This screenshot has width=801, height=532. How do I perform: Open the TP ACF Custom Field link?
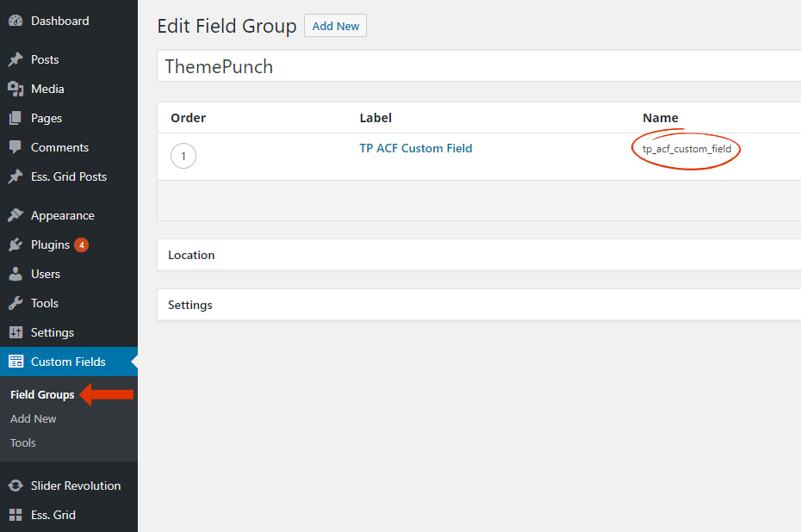tap(416, 148)
